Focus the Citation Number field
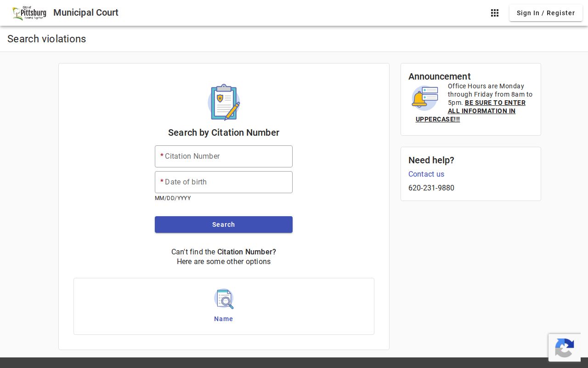This screenshot has width=588, height=368. pyautogui.click(x=224, y=156)
